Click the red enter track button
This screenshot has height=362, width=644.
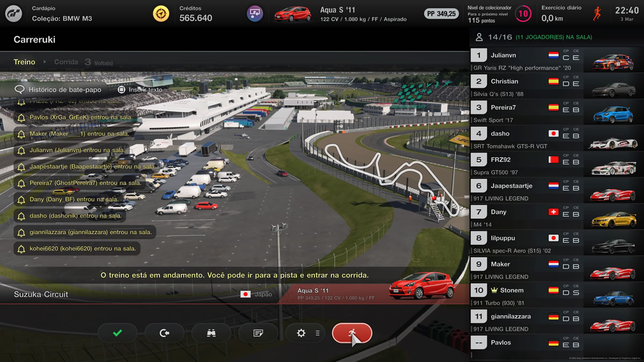point(352,333)
